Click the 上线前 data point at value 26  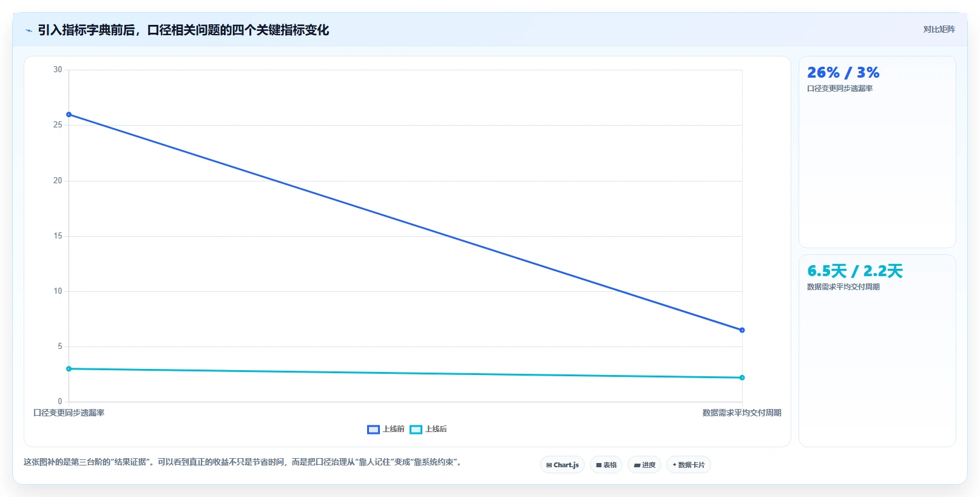(69, 115)
